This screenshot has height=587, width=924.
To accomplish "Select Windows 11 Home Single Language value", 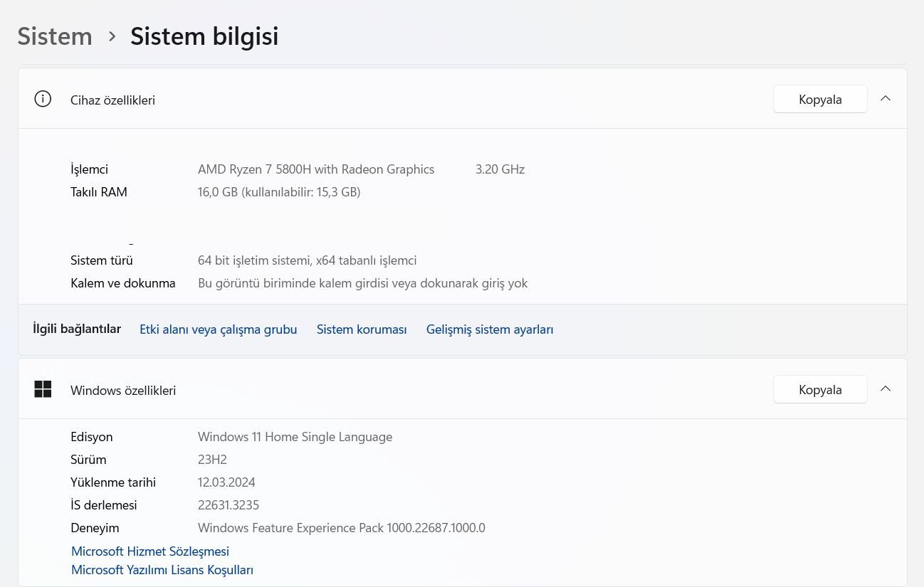I will 295,437.
